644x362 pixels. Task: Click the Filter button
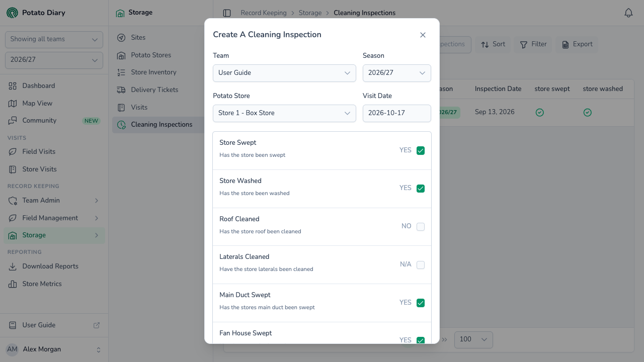tap(533, 44)
